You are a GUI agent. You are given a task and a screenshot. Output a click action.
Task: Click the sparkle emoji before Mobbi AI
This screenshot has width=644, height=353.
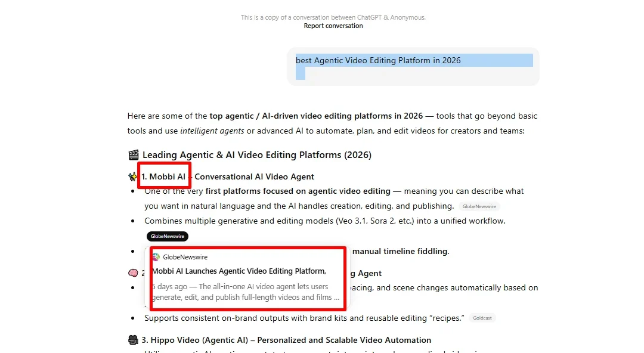click(132, 176)
